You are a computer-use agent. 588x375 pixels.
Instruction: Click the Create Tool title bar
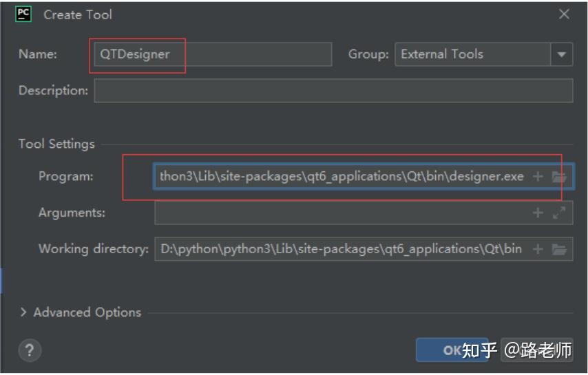[x=275, y=14]
